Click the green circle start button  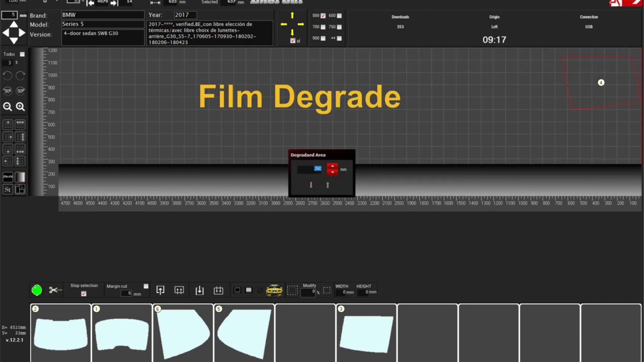coord(37,290)
